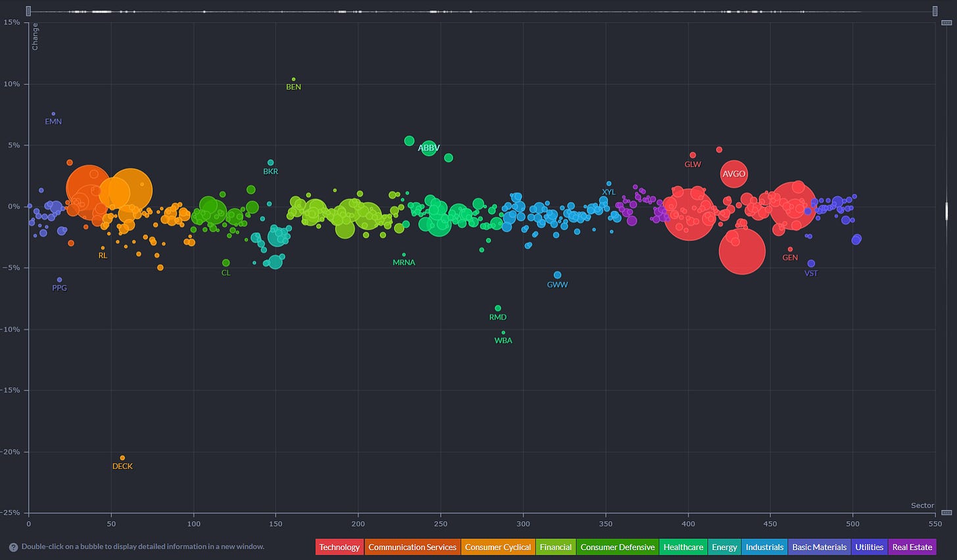
Task: Toggle the Energy sector legend
Action: point(724,547)
